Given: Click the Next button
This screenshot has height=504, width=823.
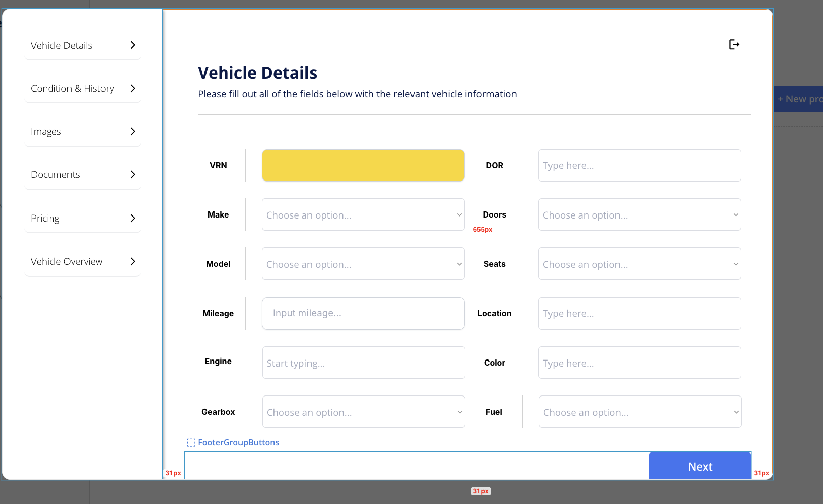Looking at the screenshot, I should [700, 466].
